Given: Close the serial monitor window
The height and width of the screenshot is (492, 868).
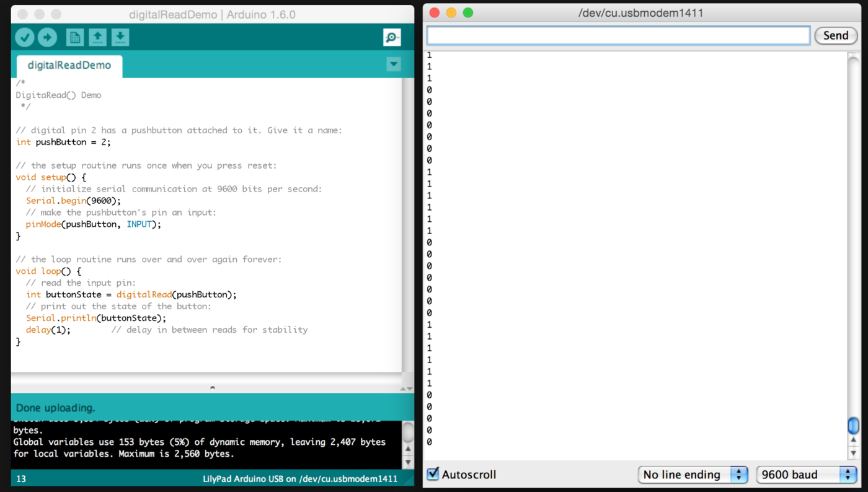Looking at the screenshot, I should (435, 13).
